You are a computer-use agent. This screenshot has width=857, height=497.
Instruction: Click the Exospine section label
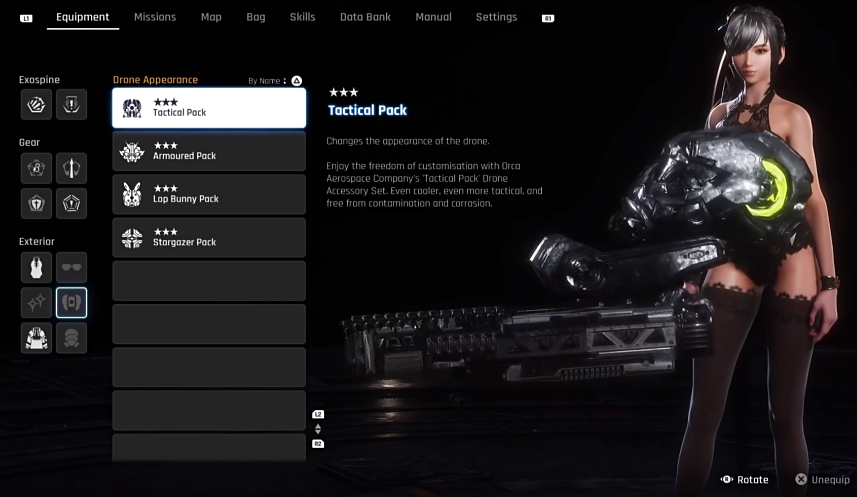(x=39, y=80)
